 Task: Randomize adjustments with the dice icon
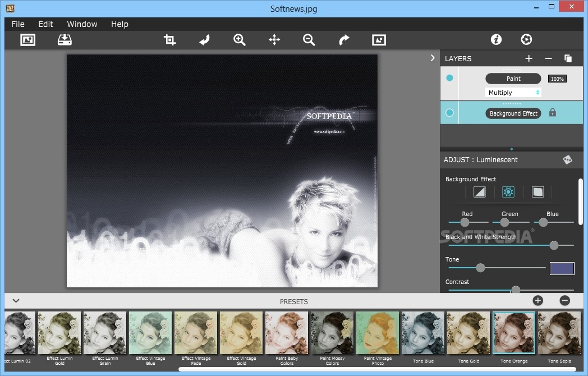567,159
